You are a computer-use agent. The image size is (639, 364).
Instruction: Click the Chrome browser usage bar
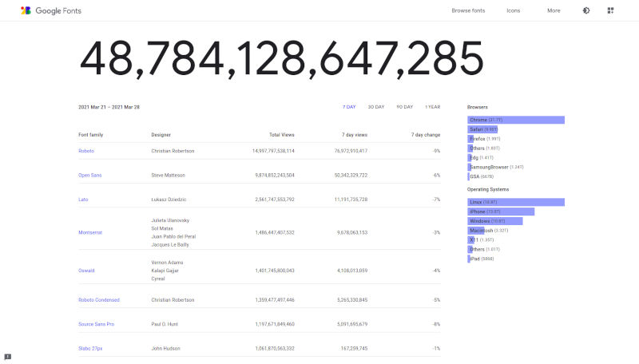[516, 120]
